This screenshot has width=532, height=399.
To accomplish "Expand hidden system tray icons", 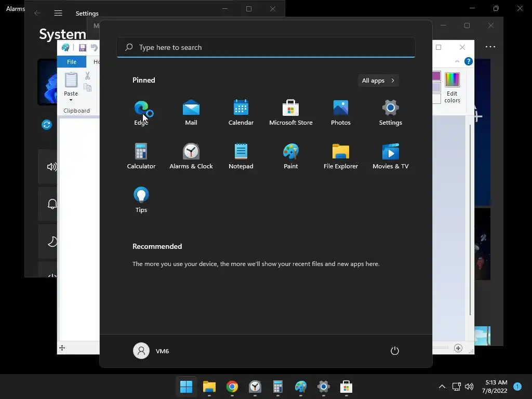I will point(442,387).
